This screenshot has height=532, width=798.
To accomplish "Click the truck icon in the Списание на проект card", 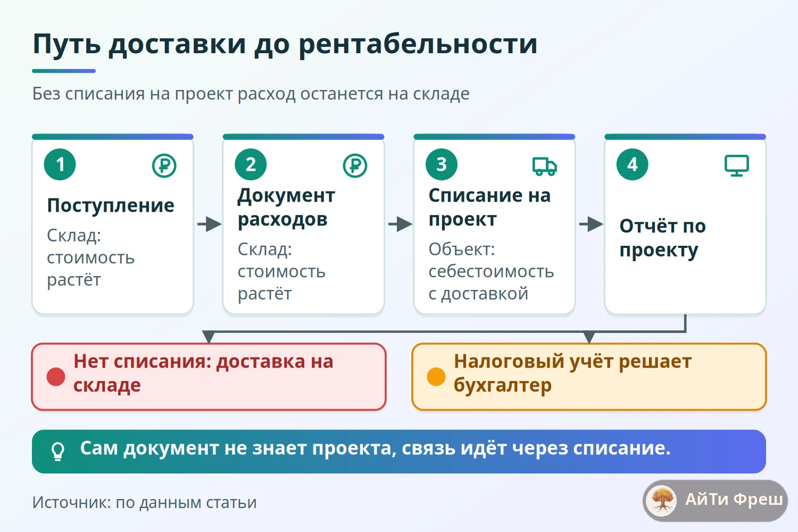I will click(x=545, y=166).
